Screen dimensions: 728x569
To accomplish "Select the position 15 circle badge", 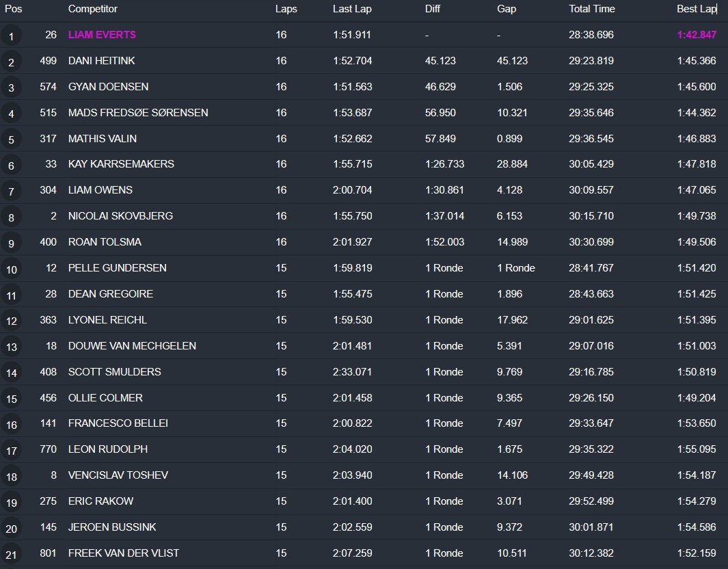I will (11, 399).
